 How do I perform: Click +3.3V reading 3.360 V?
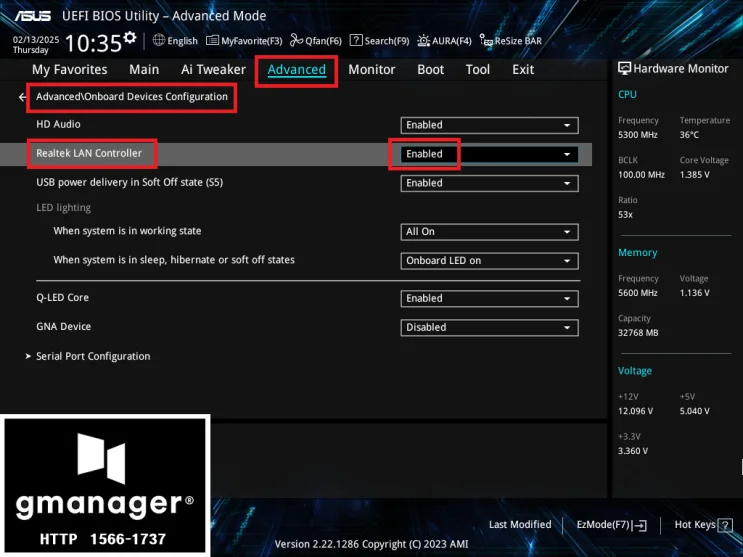[x=633, y=451]
